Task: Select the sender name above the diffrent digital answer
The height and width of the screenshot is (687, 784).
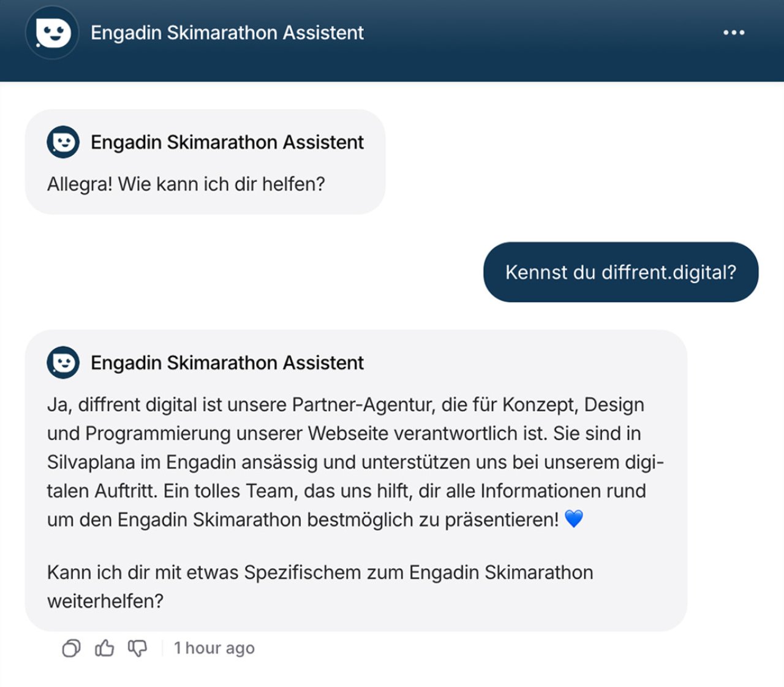Action: point(227,363)
